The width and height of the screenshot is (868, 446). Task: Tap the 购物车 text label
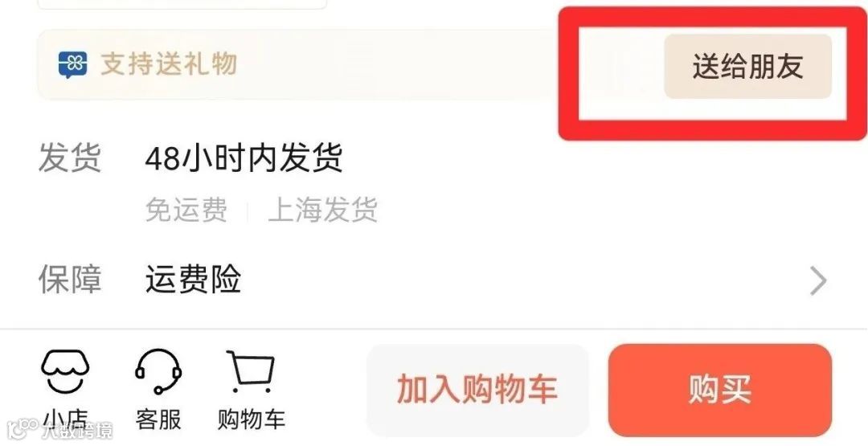(251, 420)
